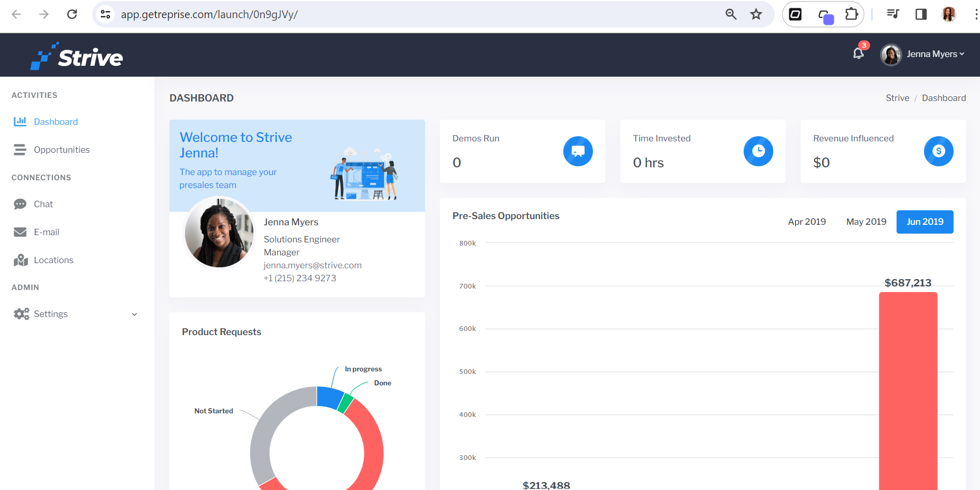Screen dimensions: 980x490
Task: Click the E-mail envelope icon
Action: click(20, 232)
